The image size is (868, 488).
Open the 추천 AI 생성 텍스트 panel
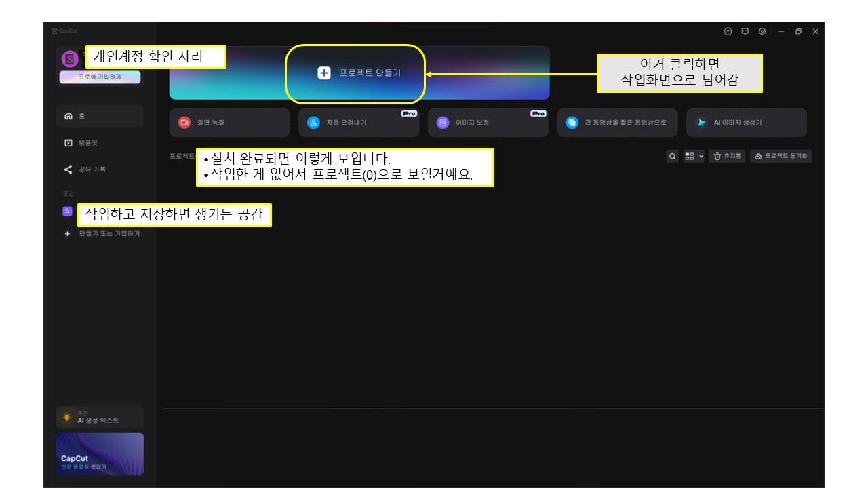[100, 416]
